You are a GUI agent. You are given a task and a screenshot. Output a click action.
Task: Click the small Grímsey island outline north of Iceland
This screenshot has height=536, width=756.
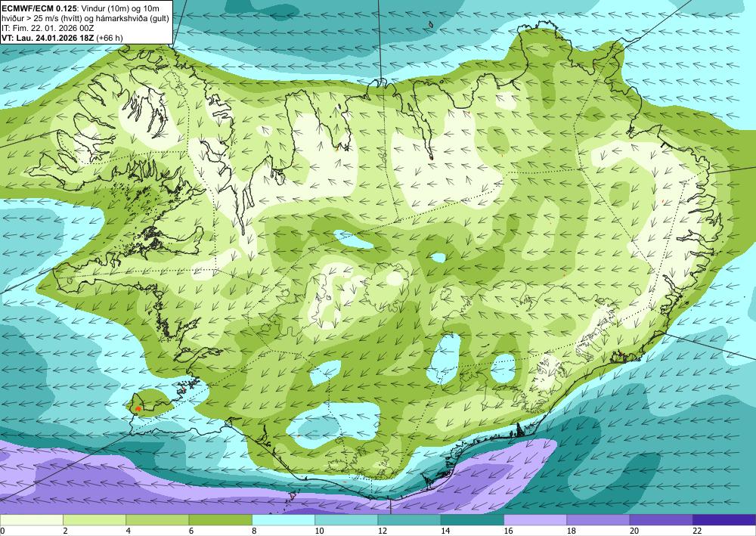point(431,24)
